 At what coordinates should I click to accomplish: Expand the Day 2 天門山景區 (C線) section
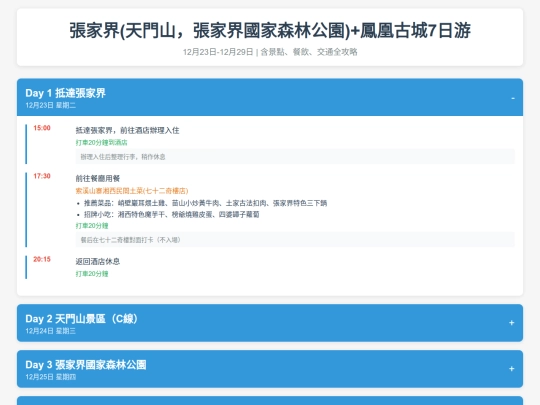coord(270,323)
